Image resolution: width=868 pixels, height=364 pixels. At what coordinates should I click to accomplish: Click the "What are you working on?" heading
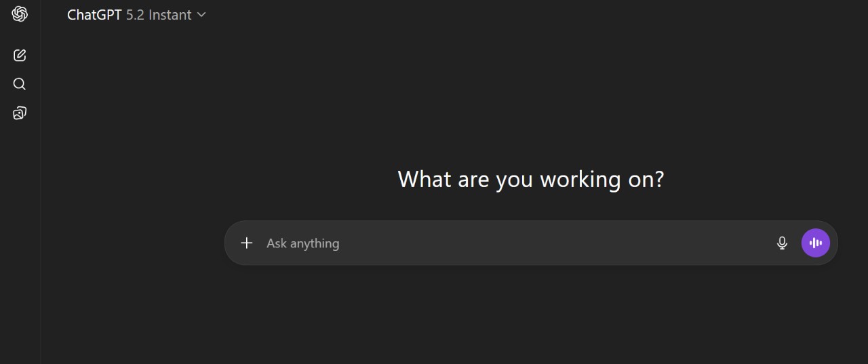(x=530, y=179)
